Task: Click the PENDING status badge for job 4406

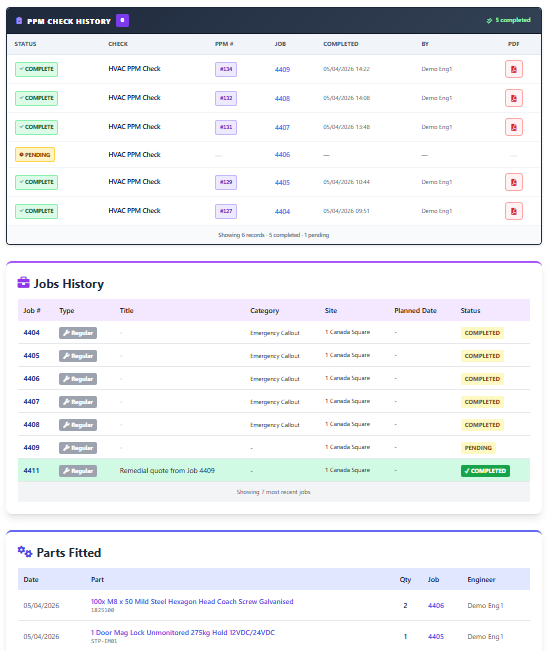Action: 35,155
